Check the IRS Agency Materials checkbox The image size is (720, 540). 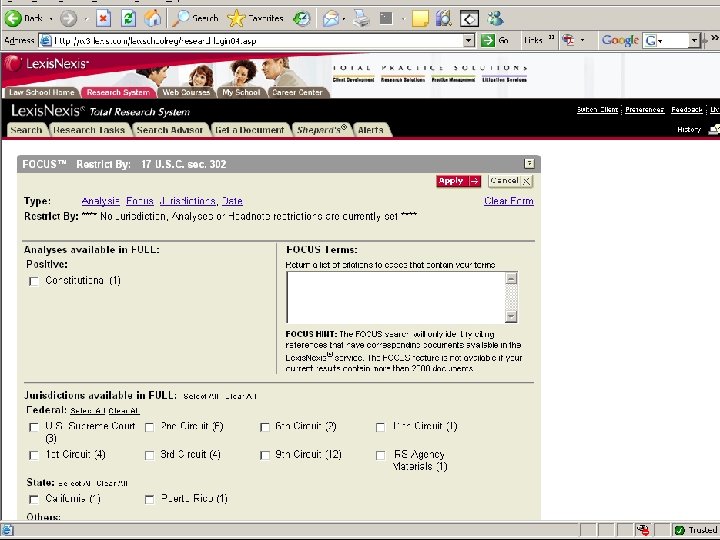tap(380, 455)
